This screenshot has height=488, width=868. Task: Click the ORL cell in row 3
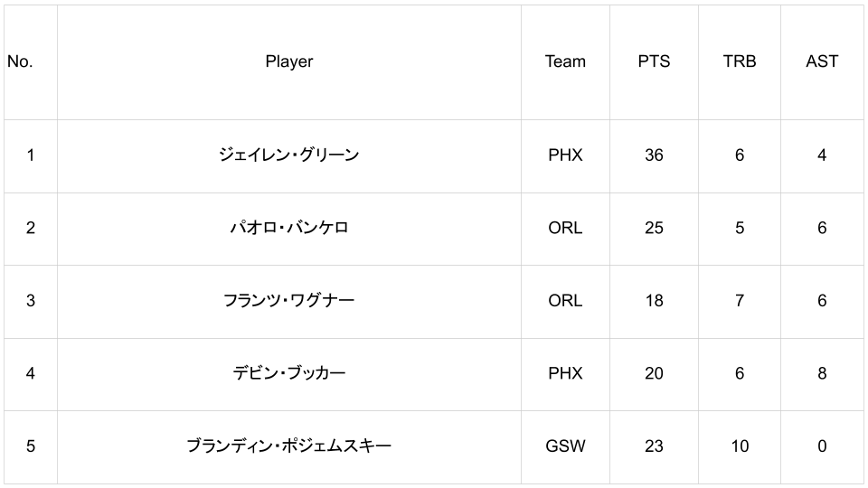565,300
